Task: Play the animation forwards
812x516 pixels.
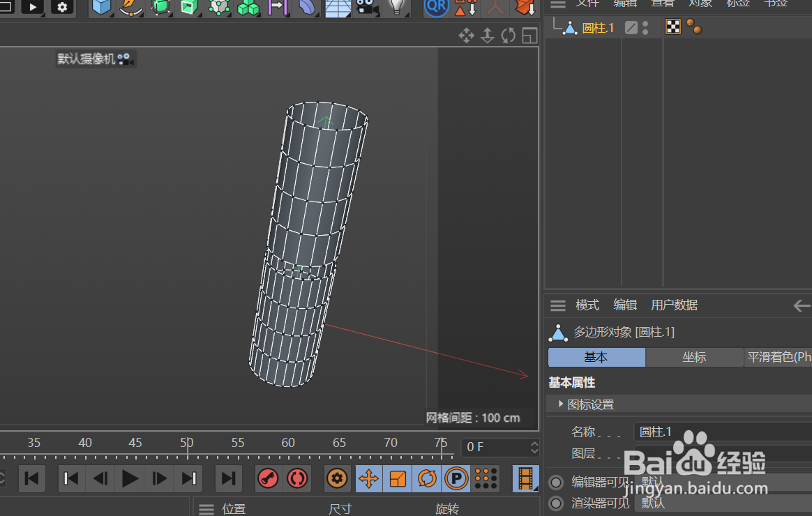Action: pos(130,479)
